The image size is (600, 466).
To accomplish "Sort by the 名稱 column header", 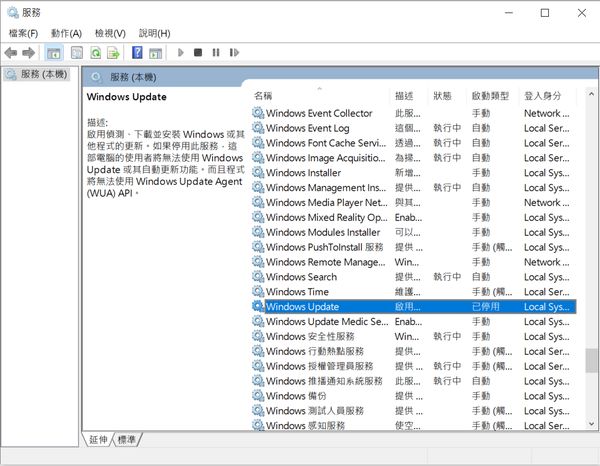I will click(321, 96).
